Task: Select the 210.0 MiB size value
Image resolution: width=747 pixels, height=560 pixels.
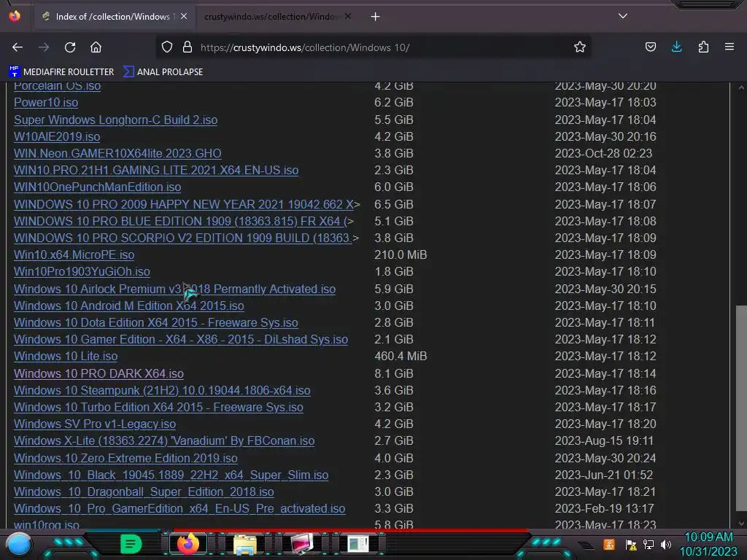Action: (400, 254)
